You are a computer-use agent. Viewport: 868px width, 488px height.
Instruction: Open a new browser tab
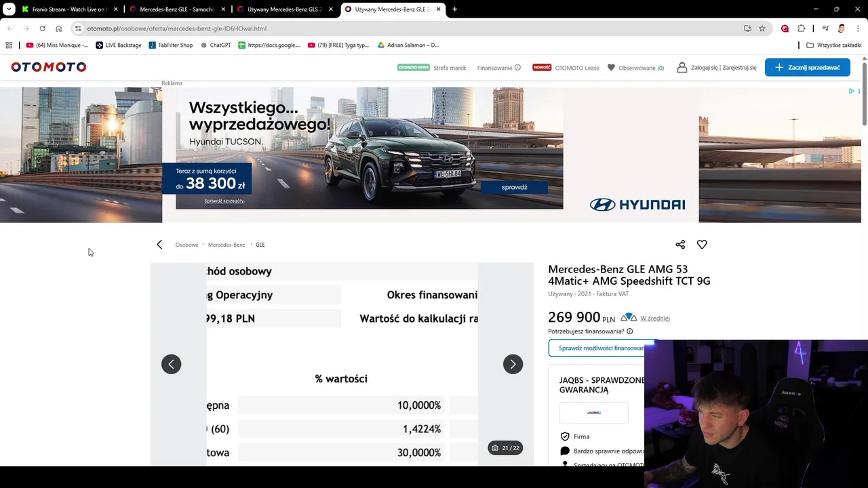pyautogui.click(x=454, y=9)
